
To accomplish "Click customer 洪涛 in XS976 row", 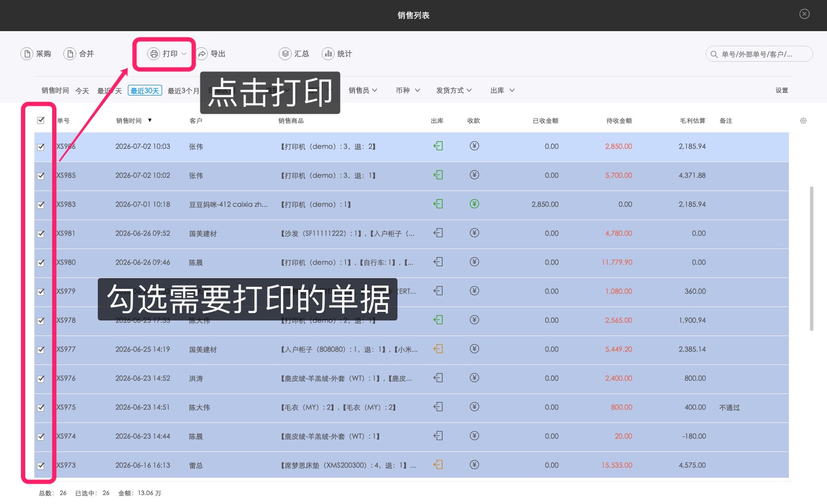I will click(196, 378).
